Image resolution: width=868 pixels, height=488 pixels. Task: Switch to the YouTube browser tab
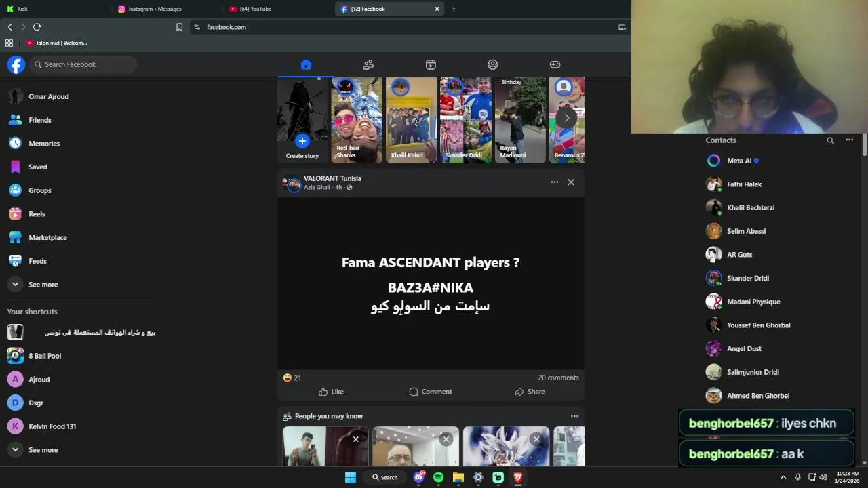pyautogui.click(x=278, y=9)
